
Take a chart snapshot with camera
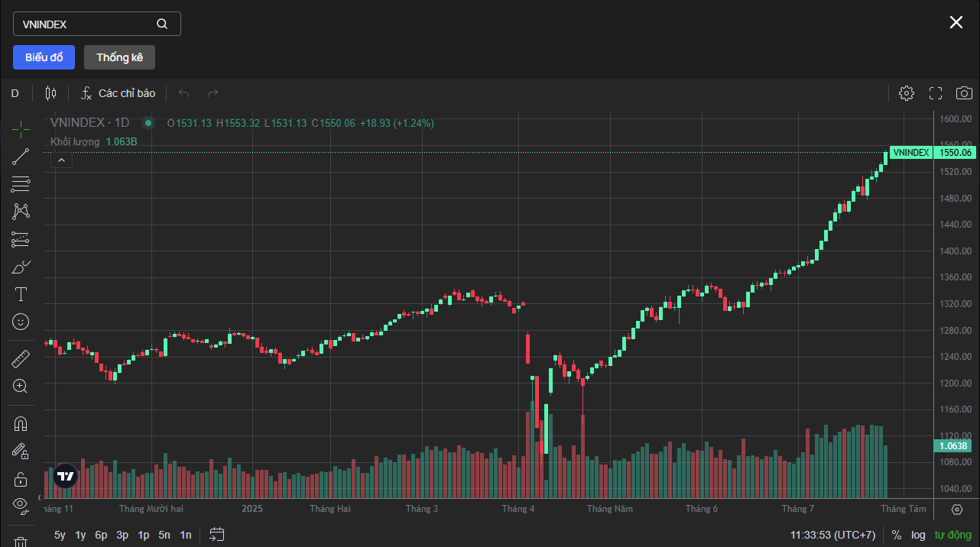click(964, 93)
